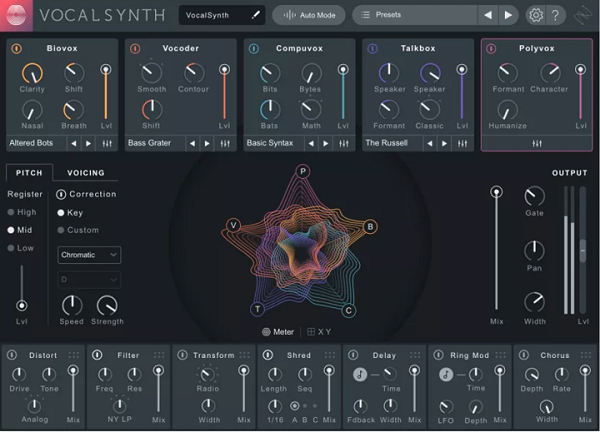The width and height of the screenshot is (600, 432).
Task: Expand the key note dropdown below Chromatic
Action: tap(89, 278)
